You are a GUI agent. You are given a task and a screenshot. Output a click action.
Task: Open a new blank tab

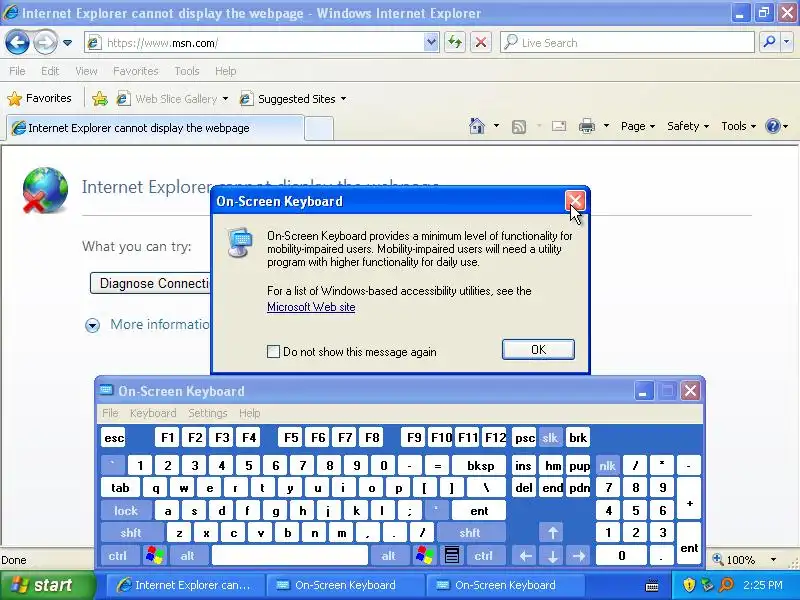(319, 128)
